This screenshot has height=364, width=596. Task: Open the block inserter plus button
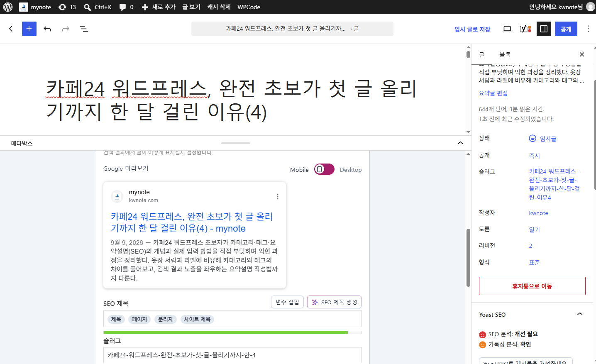pyautogui.click(x=29, y=29)
